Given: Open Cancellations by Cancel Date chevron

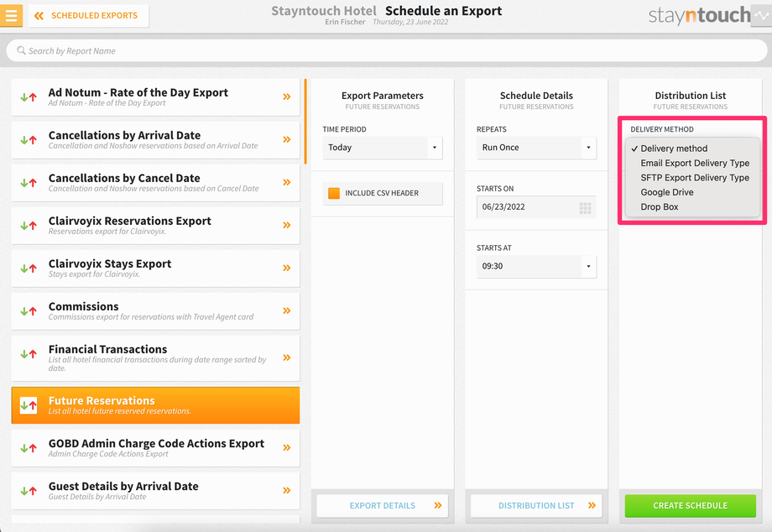Looking at the screenshot, I should (286, 183).
